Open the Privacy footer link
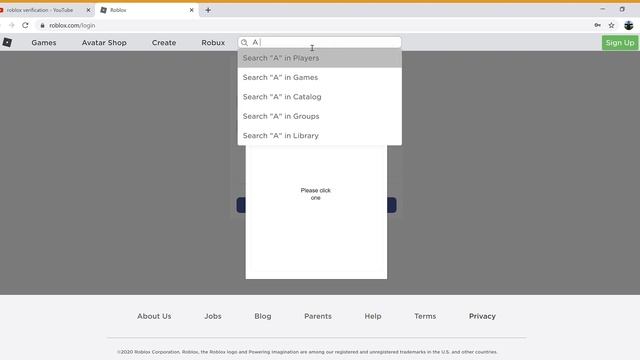This screenshot has height=360, width=640. [x=482, y=316]
